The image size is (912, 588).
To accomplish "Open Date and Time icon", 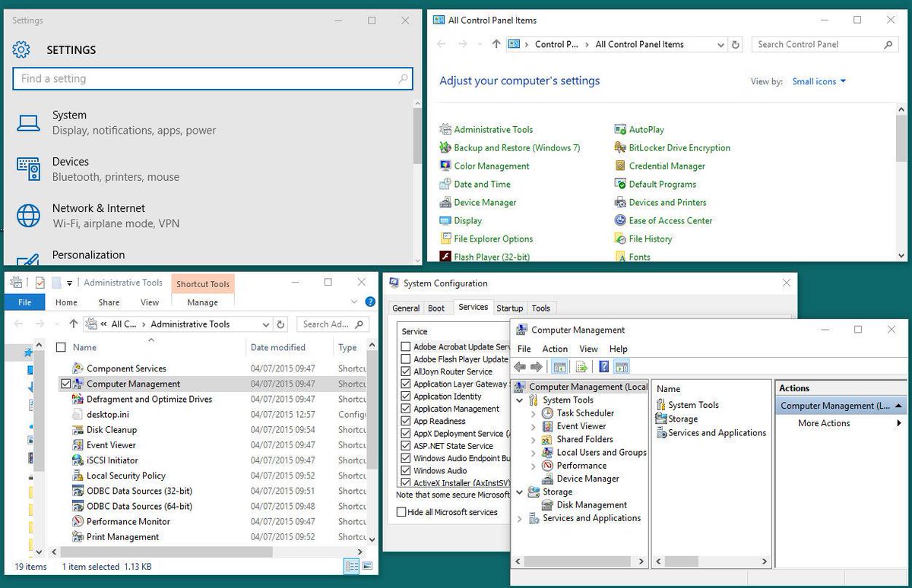I will (x=446, y=185).
